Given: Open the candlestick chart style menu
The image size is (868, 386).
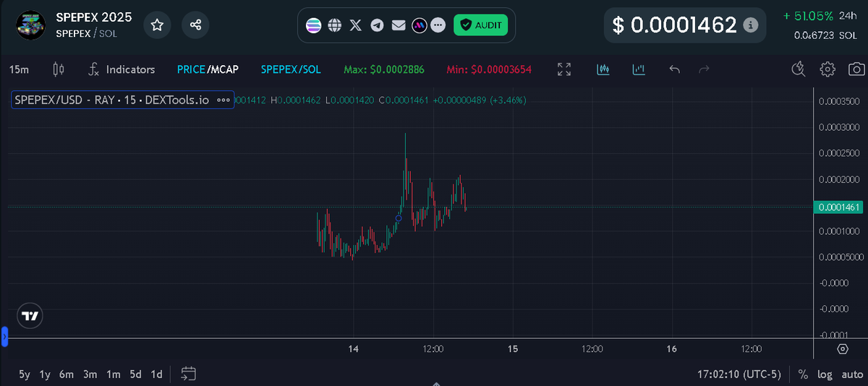Looking at the screenshot, I should [x=59, y=69].
